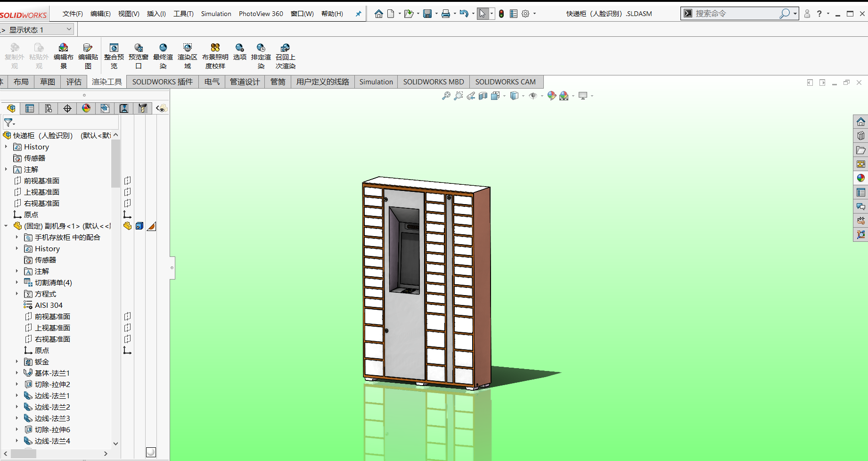Toggle the Section View tool
868x461 pixels.
(483, 96)
